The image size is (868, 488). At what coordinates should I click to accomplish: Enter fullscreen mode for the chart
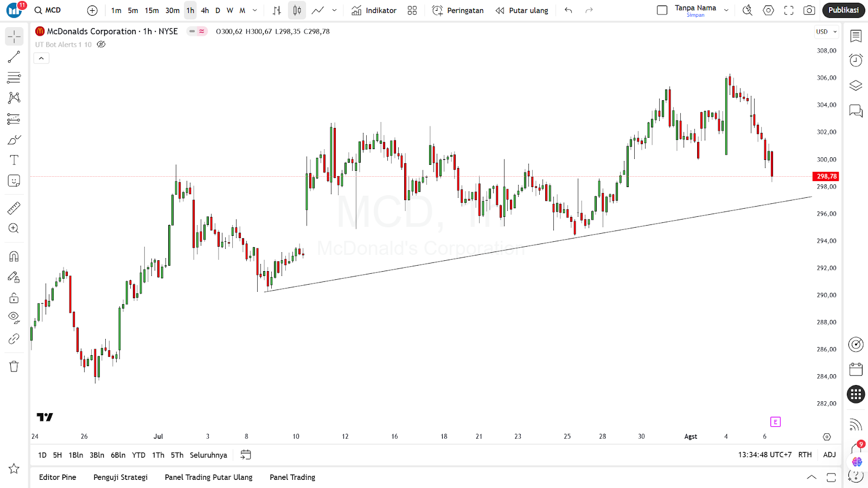click(789, 10)
